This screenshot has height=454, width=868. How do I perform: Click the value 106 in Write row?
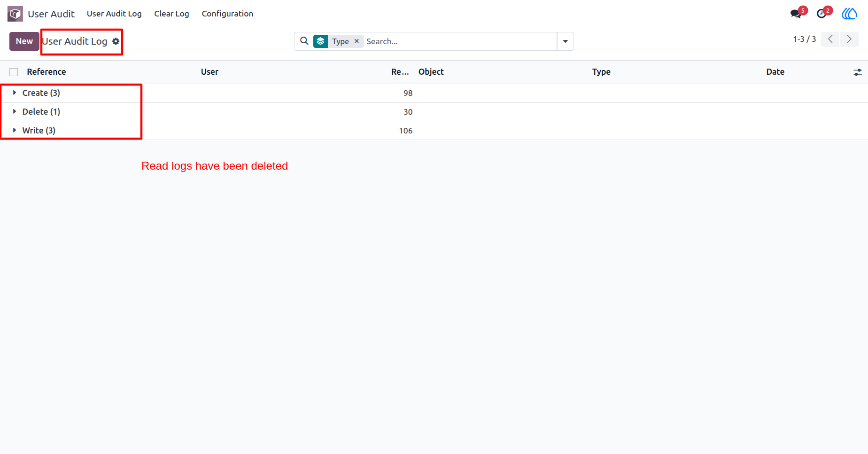406,131
